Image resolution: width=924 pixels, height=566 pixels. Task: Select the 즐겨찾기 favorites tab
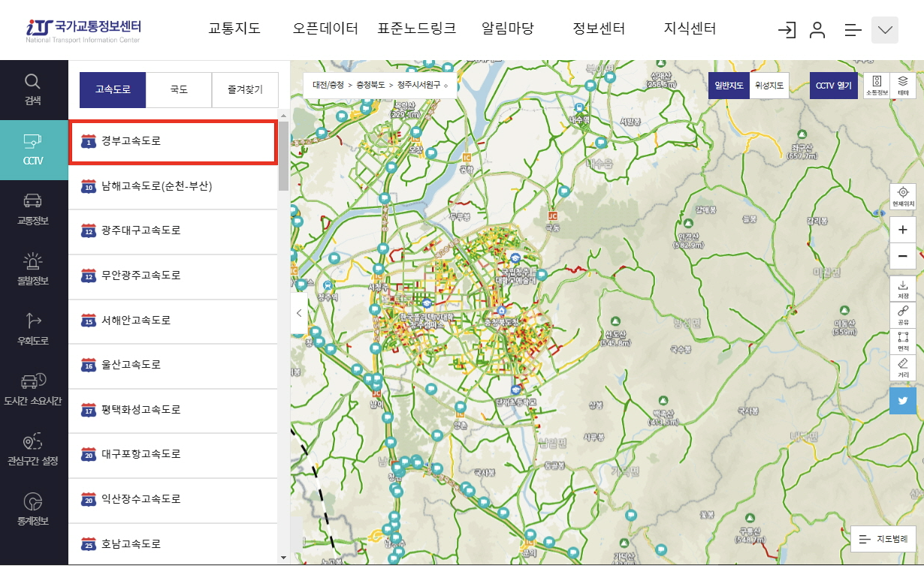(x=245, y=89)
